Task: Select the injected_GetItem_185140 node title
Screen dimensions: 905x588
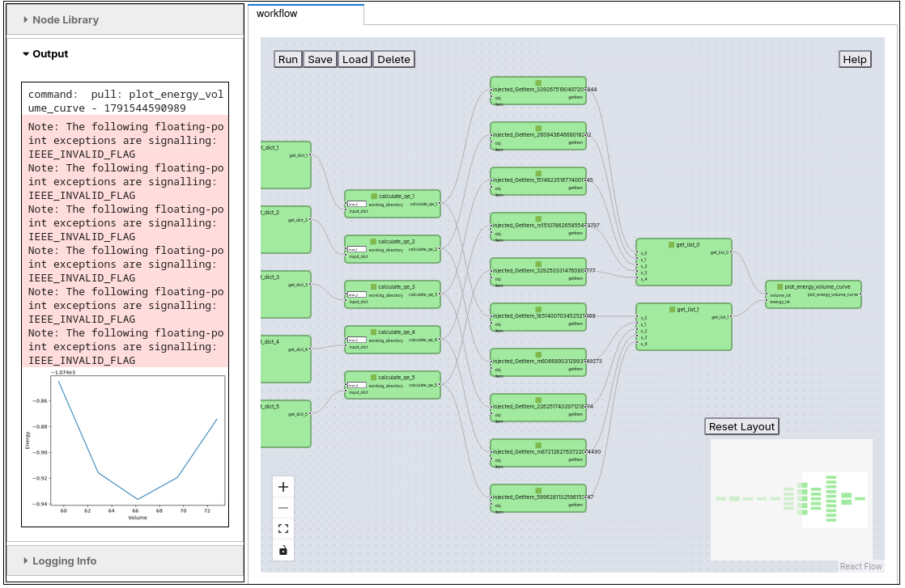Action: 544,316
